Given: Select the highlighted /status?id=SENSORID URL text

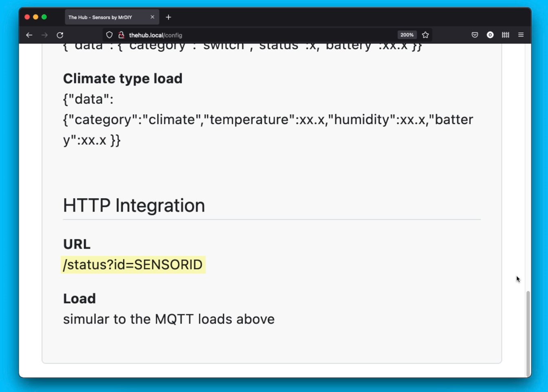Looking at the screenshot, I should tap(132, 265).
